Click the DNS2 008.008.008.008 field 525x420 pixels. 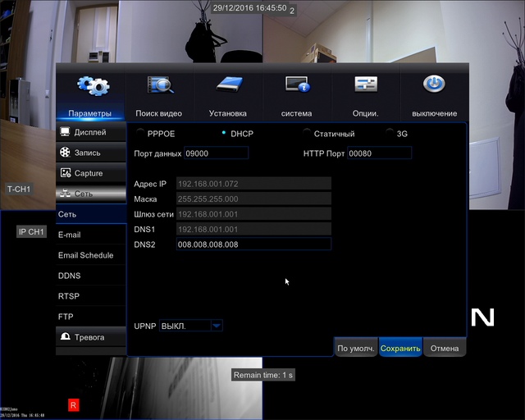pyautogui.click(x=253, y=244)
